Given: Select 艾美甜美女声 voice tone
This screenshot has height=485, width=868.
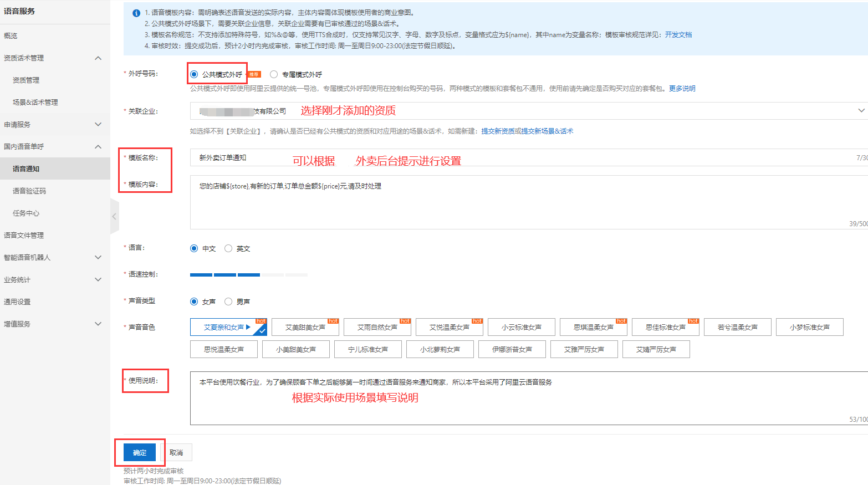Looking at the screenshot, I should (305, 327).
